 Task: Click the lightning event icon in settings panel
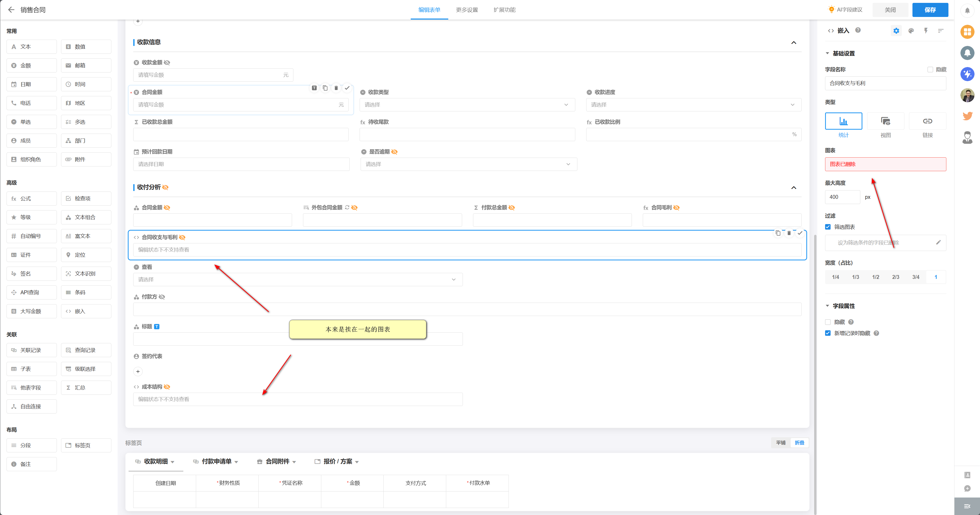pos(925,31)
